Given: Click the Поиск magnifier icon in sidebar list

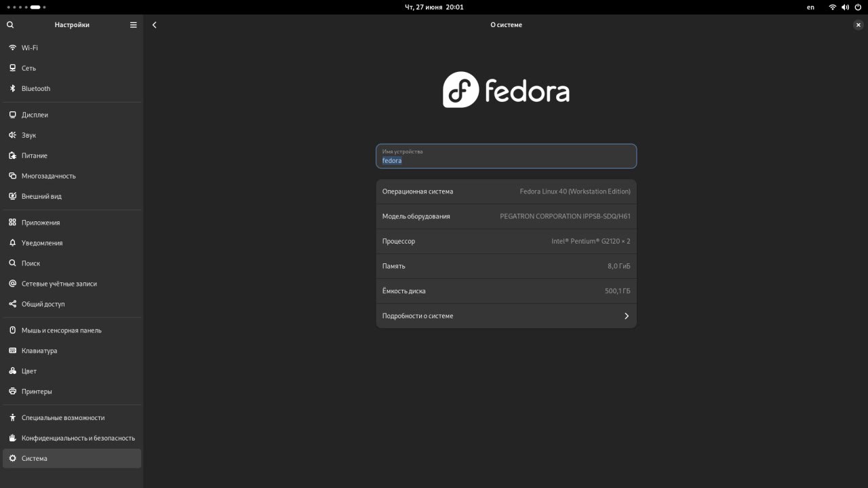Looking at the screenshot, I should pyautogui.click(x=12, y=263).
